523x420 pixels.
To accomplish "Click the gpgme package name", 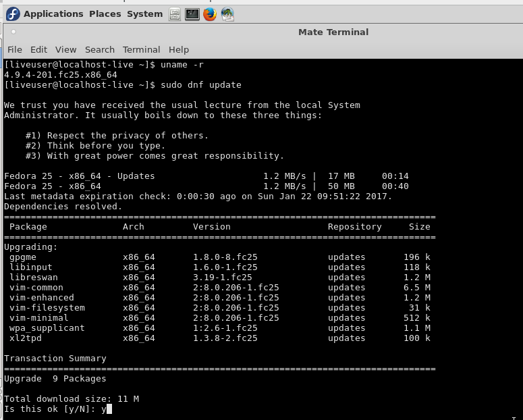I will [23, 257].
